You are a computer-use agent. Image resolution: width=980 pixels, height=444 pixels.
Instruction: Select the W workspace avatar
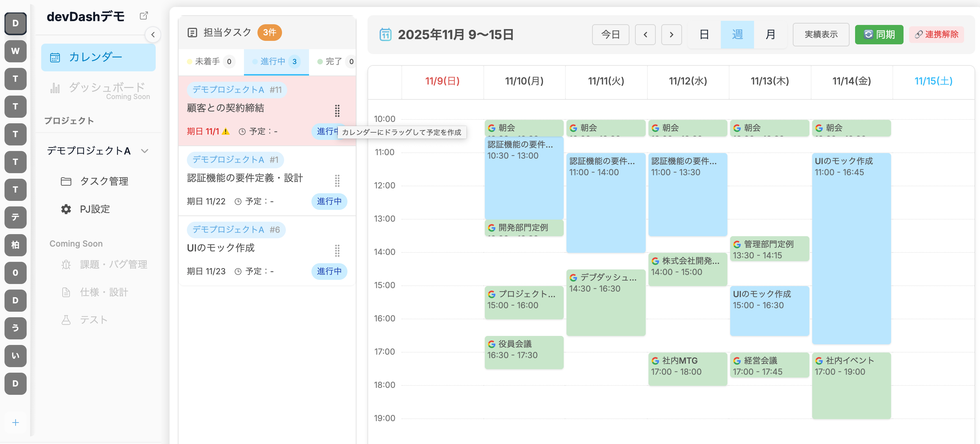tap(15, 51)
